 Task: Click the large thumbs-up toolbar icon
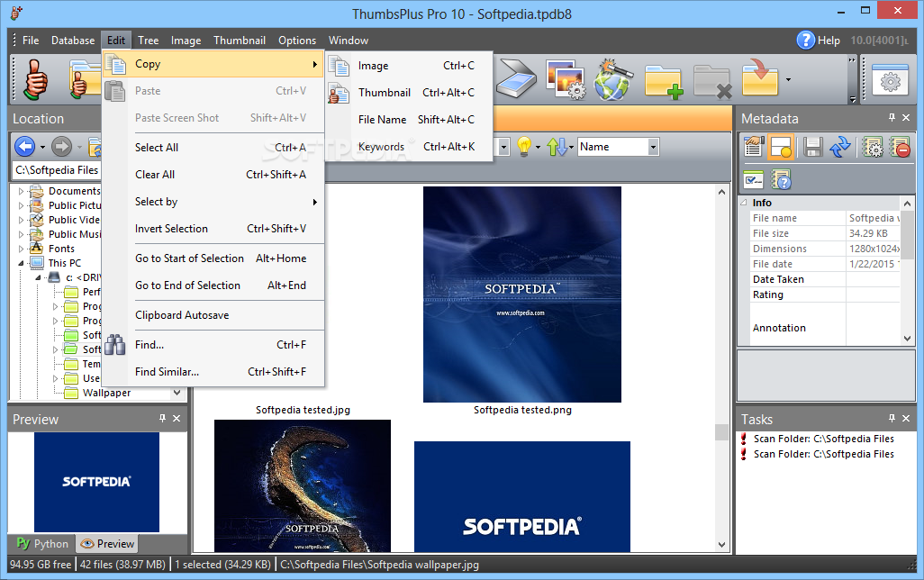pos(35,79)
